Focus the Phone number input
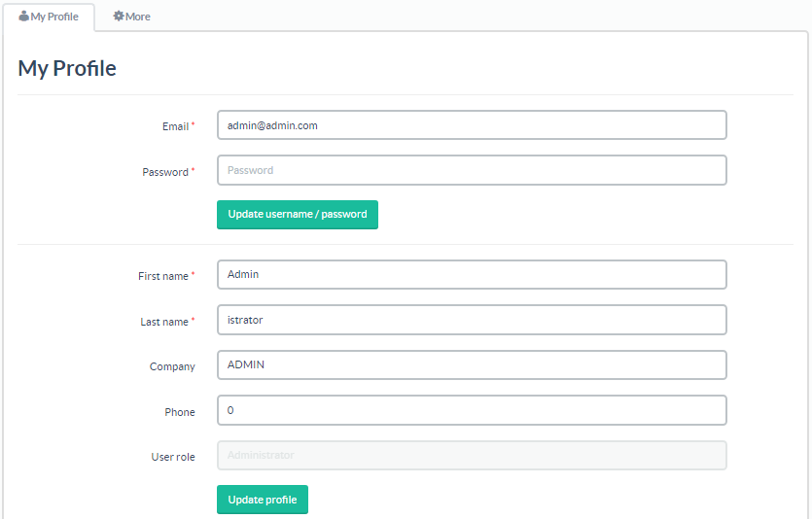This screenshot has width=812, height=519. [x=472, y=410]
